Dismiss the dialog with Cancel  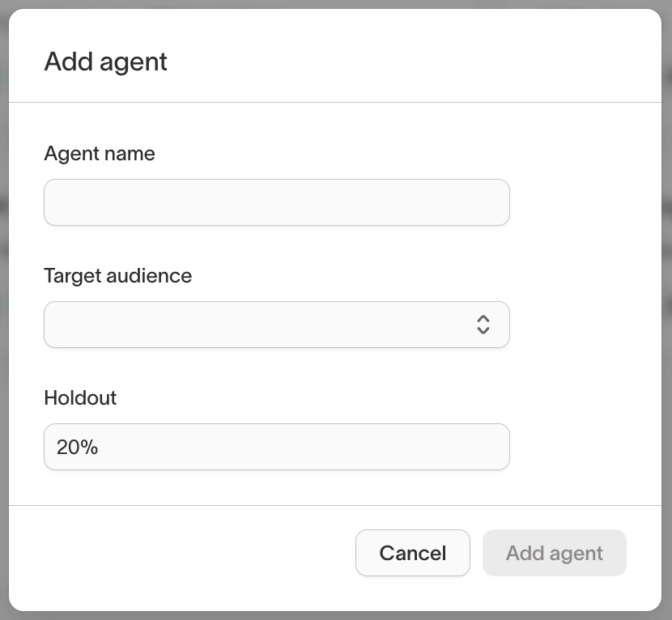click(x=413, y=553)
